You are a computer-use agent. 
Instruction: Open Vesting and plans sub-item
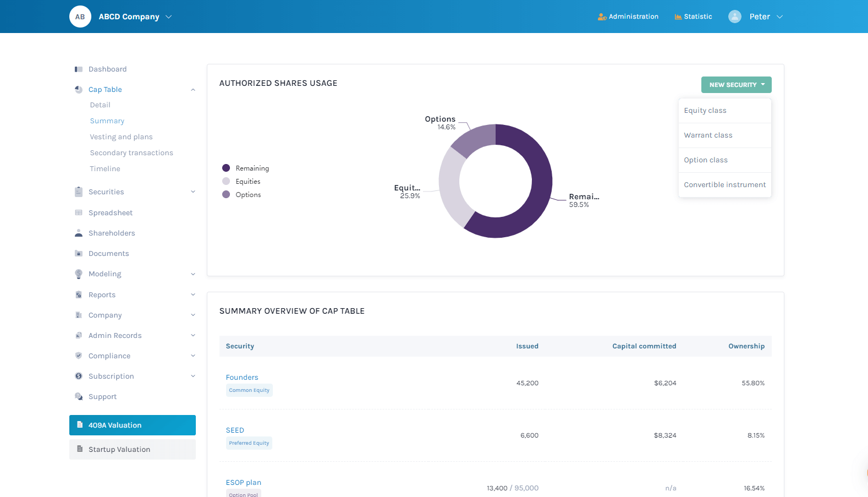pyautogui.click(x=122, y=137)
